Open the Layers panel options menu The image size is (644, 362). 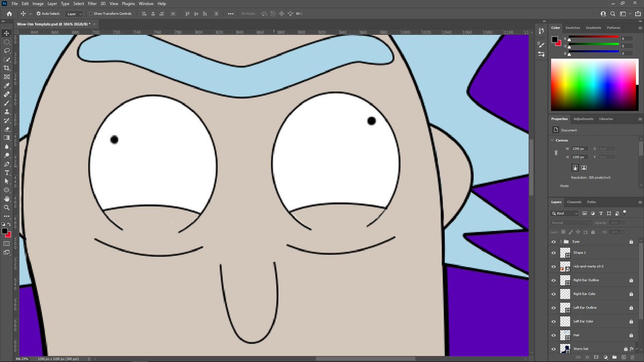pos(639,202)
